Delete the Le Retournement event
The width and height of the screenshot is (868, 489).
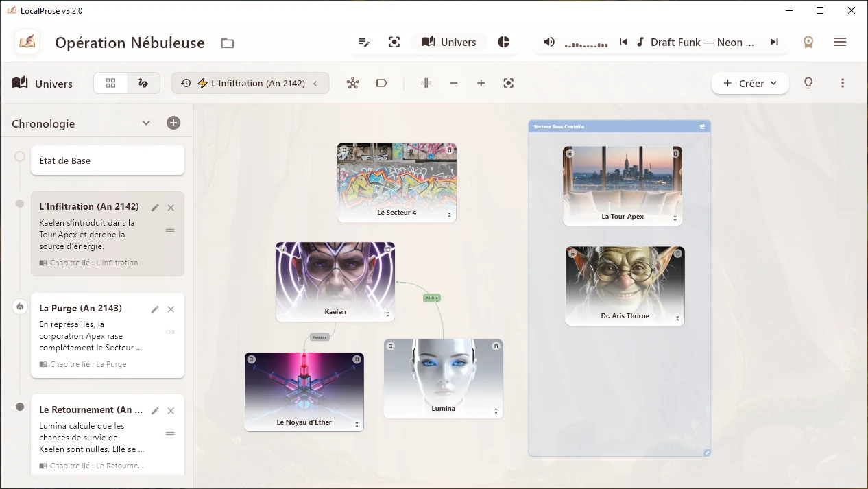171,411
